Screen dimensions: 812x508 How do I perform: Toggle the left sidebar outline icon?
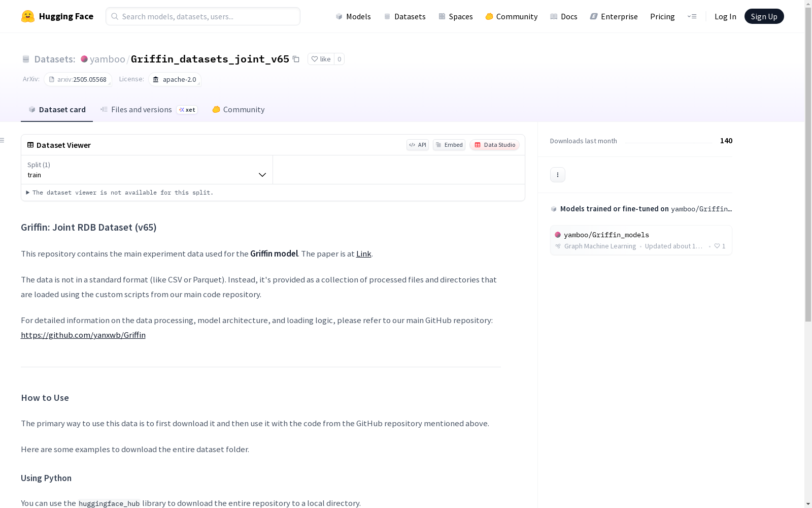tap(3, 140)
